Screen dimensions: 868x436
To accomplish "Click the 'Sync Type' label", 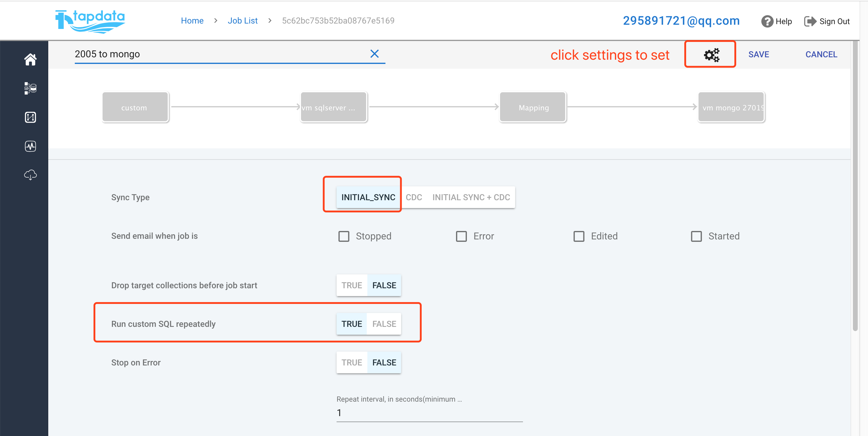I will (x=130, y=197).
